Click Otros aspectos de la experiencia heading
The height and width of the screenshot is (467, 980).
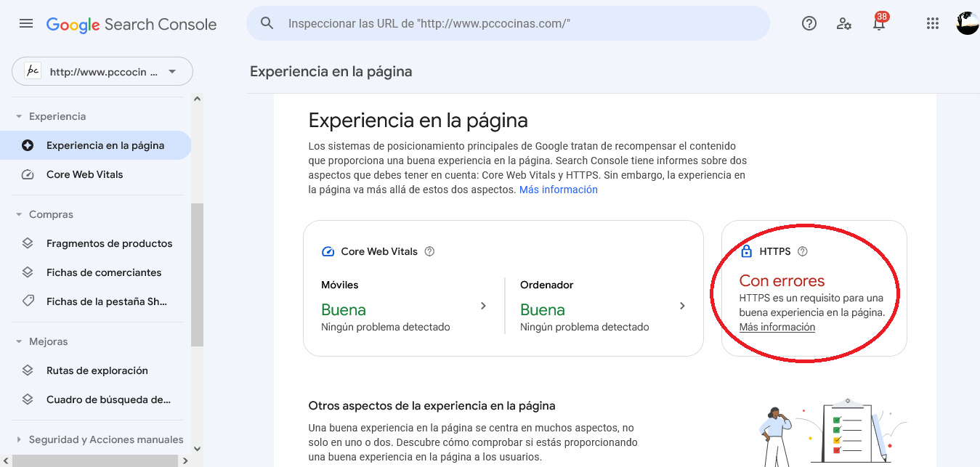tap(432, 405)
